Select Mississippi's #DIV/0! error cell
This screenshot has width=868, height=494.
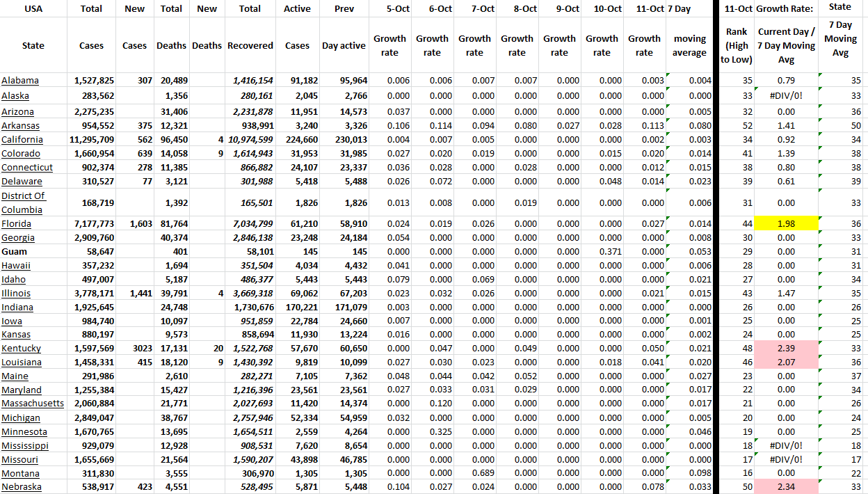787,445
